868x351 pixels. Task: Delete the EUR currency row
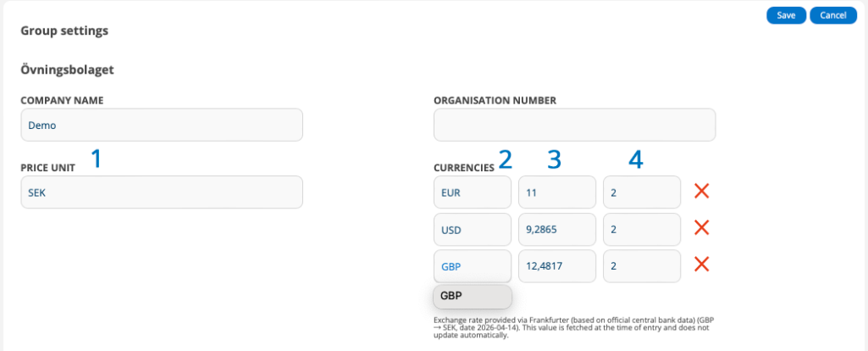[701, 191]
